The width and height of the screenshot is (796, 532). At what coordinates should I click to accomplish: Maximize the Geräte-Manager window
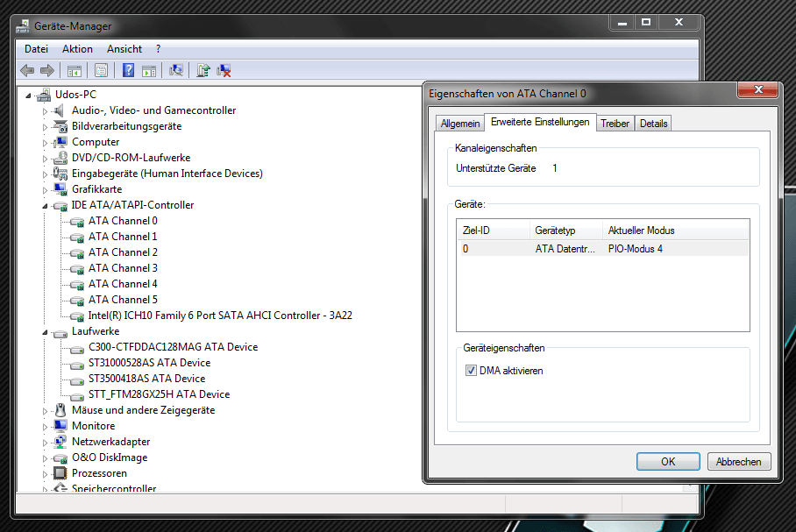click(646, 22)
